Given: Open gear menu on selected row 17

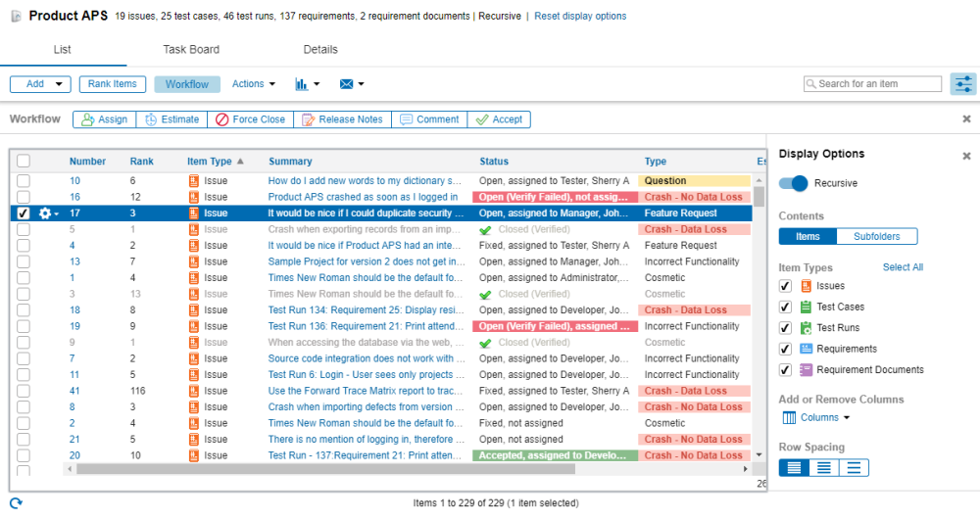Looking at the screenshot, I should point(47,213).
